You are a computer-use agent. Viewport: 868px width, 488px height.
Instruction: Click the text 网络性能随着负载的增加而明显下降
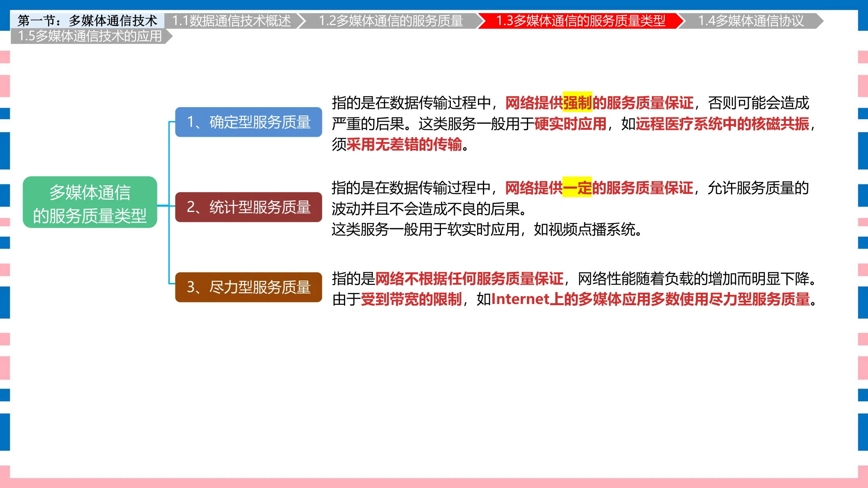tap(693, 279)
